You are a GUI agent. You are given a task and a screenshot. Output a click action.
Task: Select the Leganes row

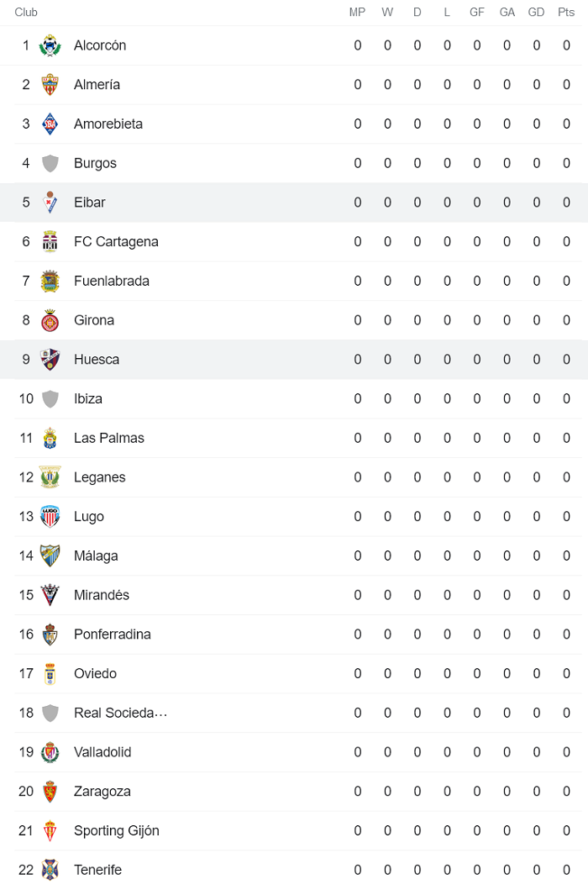(x=99, y=477)
